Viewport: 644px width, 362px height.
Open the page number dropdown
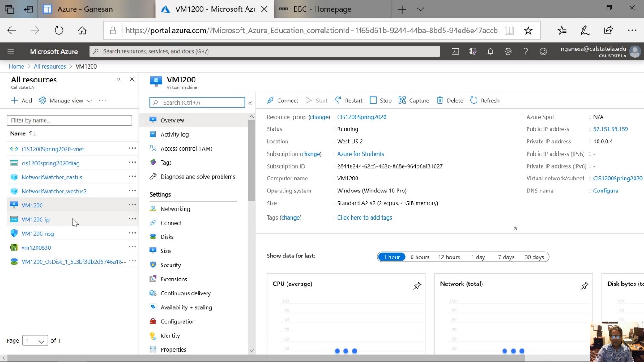click(35, 341)
